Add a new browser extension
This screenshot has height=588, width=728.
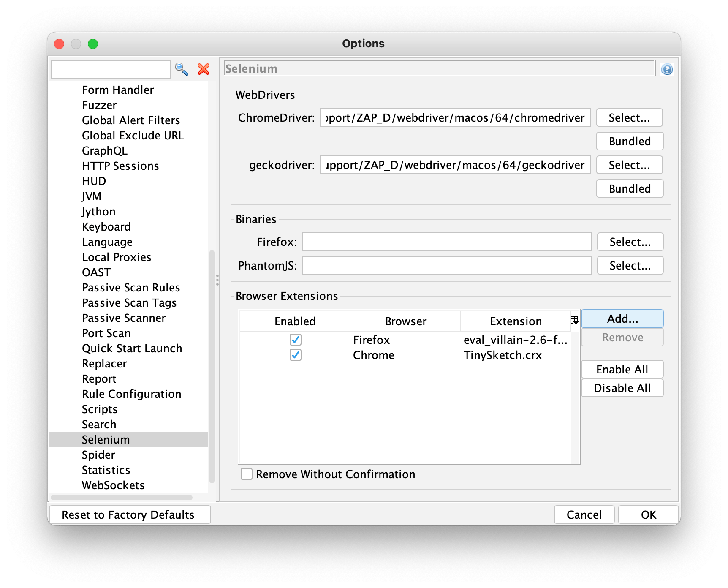(x=622, y=318)
